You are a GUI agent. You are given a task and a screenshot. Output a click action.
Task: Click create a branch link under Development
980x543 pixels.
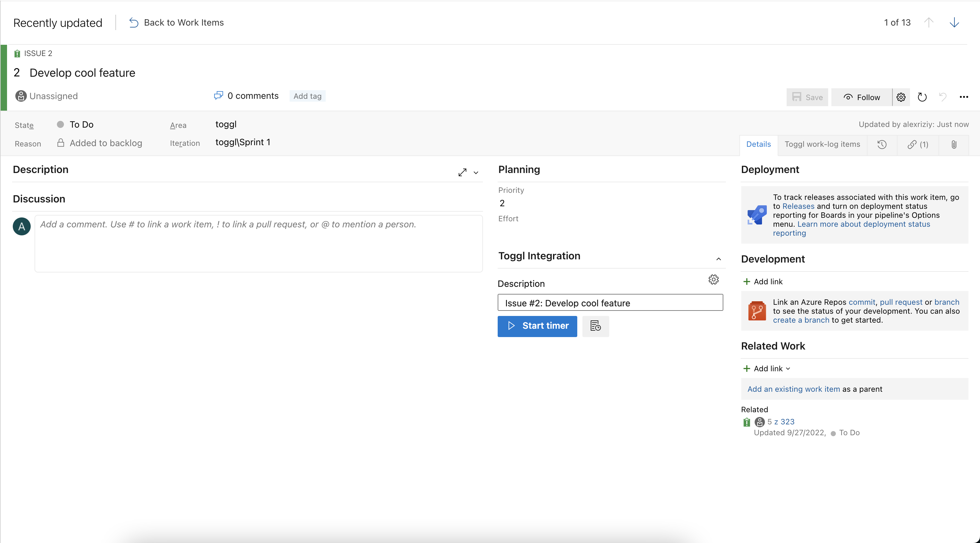[x=801, y=320]
